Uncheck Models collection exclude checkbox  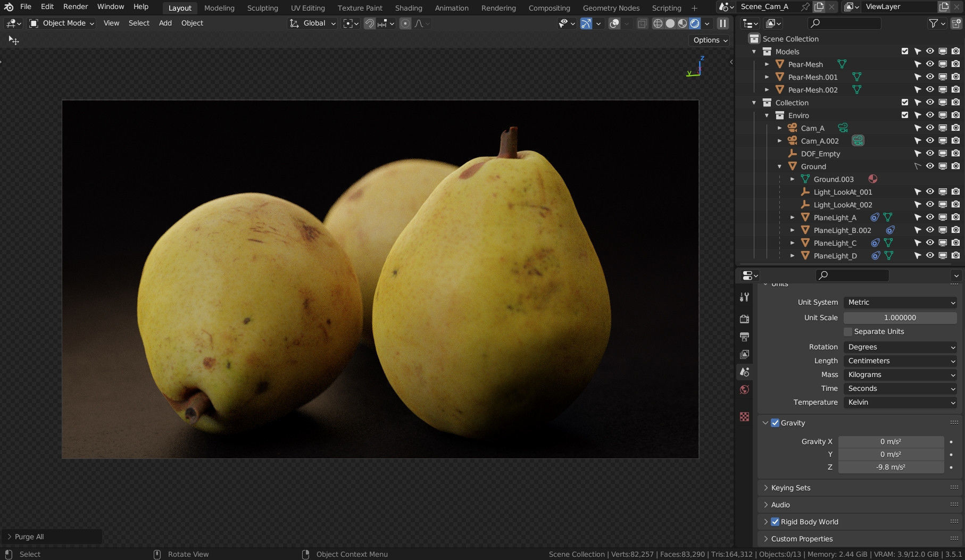click(905, 52)
